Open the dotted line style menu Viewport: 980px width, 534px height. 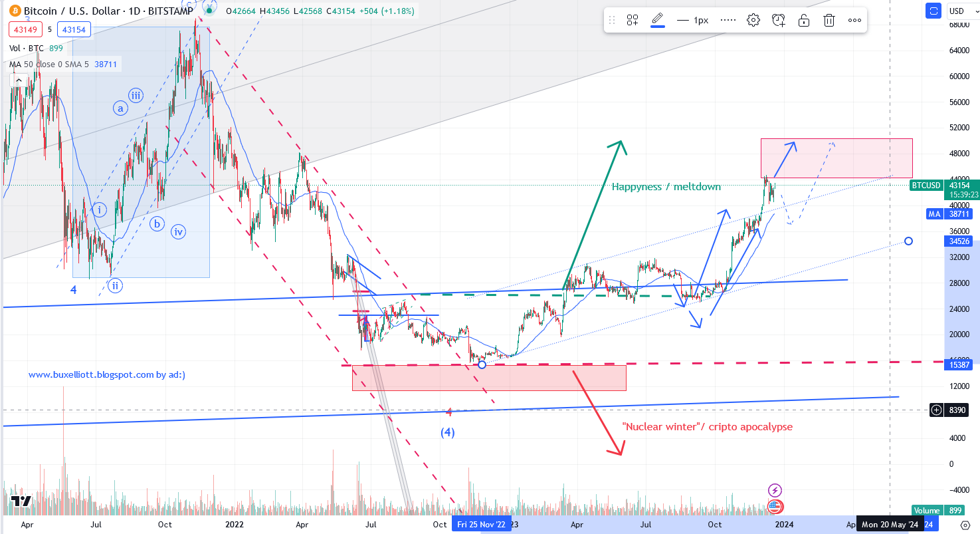[x=728, y=20]
